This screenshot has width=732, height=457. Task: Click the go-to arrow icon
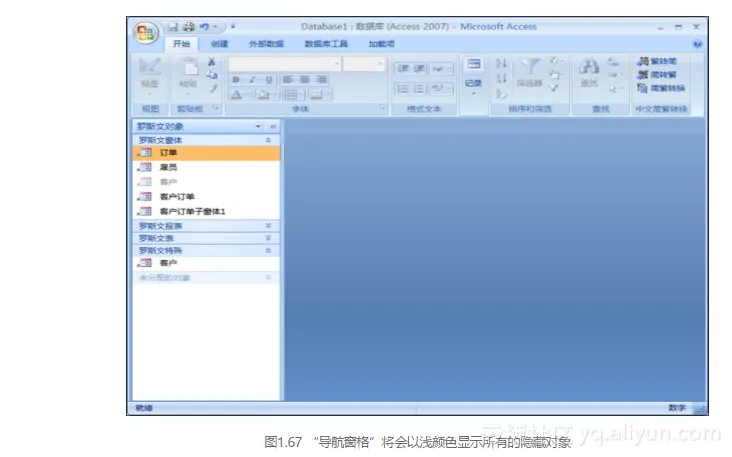click(x=613, y=75)
